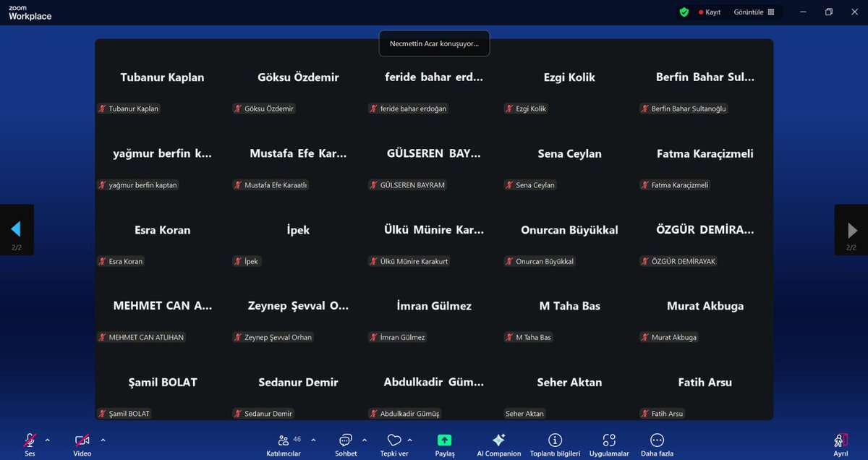868x460 pixels.
Task: Select Sena Ceylan participant tile
Action: click(x=569, y=153)
